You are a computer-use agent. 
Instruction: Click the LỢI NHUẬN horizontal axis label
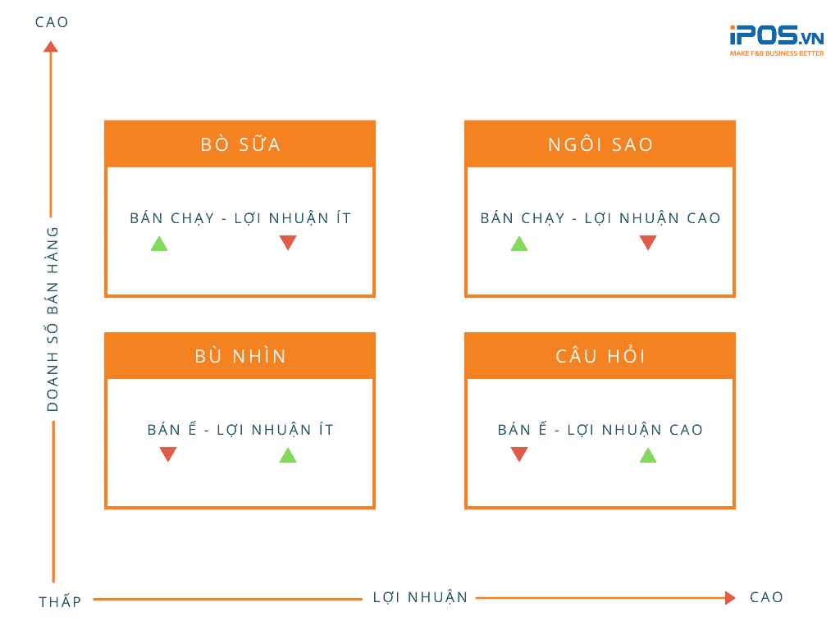[x=420, y=597]
